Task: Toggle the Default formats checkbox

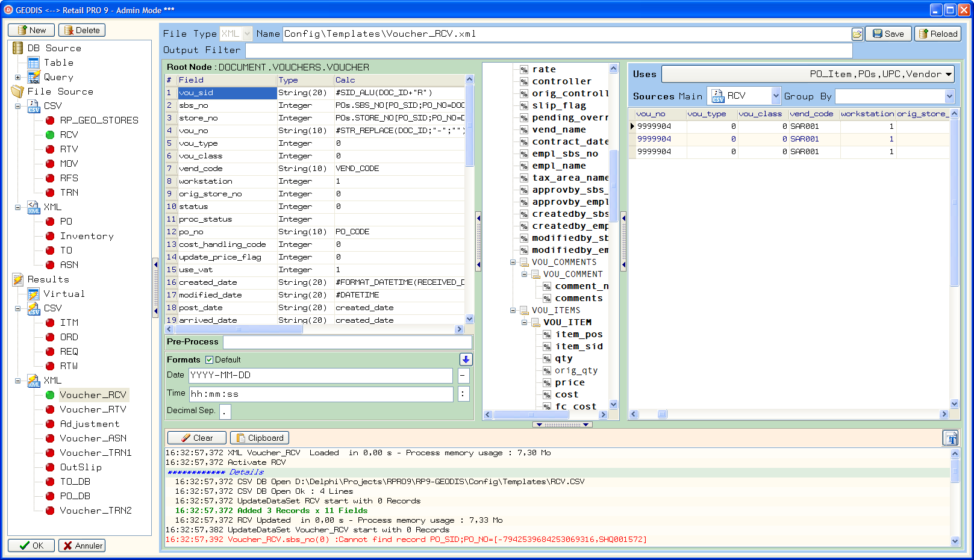Action: (210, 359)
